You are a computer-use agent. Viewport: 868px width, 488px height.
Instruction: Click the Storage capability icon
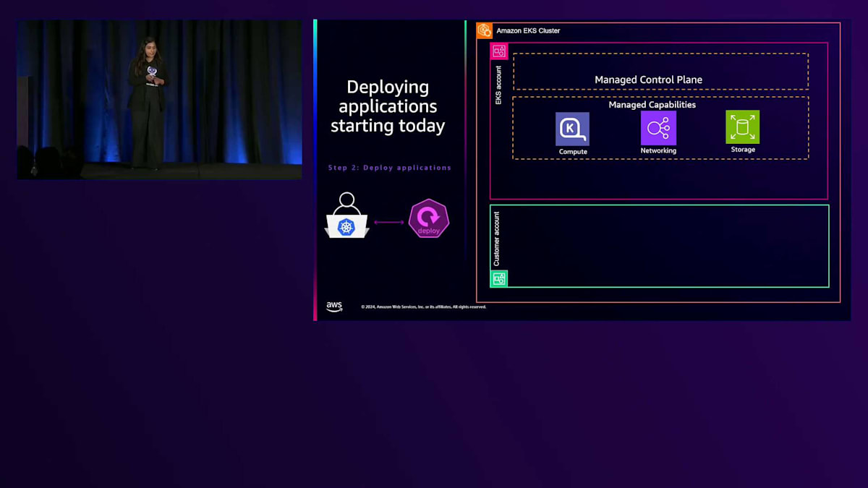pos(742,127)
